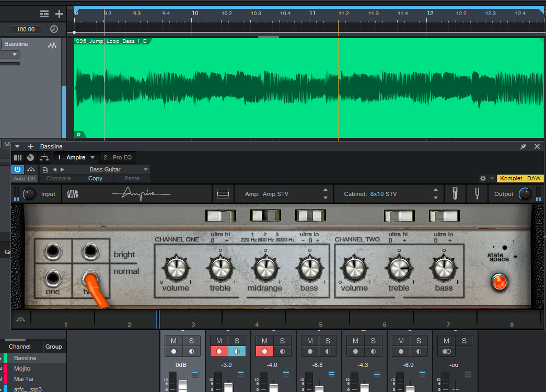Switch to the 2 - Pro EQ tab
Image resolution: width=546 pixels, height=392 pixels.
click(118, 157)
